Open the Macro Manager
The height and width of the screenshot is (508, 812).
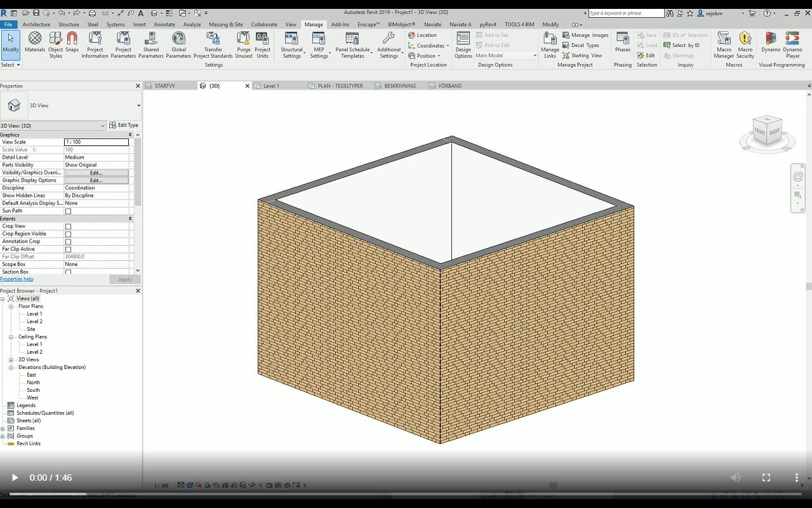724,44
